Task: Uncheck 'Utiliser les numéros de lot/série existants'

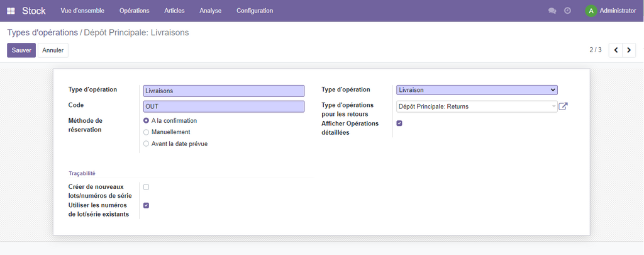Action: click(x=147, y=205)
